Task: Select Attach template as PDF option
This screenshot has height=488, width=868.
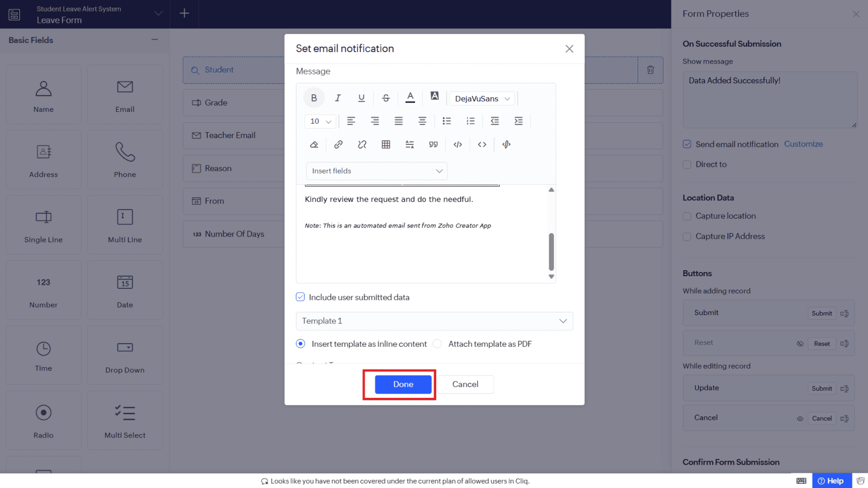Action: click(x=438, y=344)
